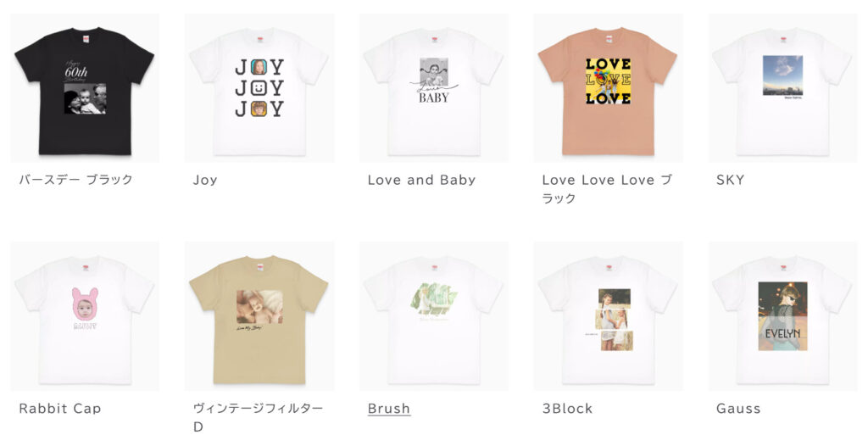Open the Gauss product name link
This screenshot has height=435, width=868.
[738, 409]
